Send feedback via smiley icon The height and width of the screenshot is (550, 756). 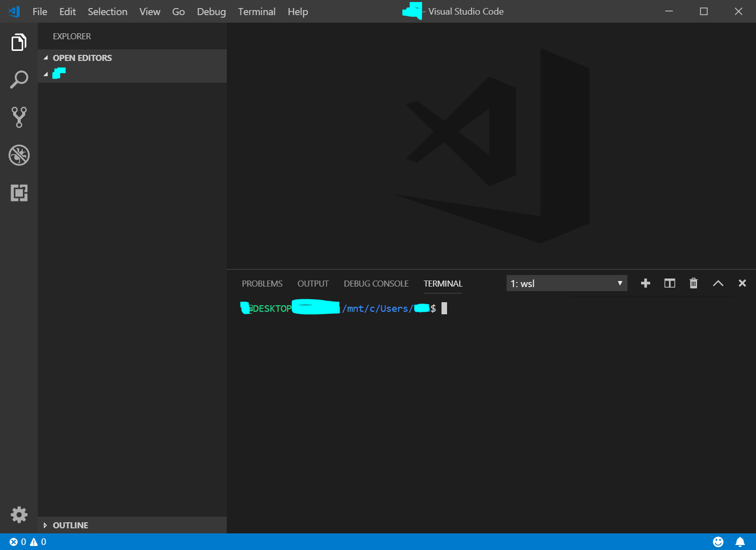coord(718,542)
